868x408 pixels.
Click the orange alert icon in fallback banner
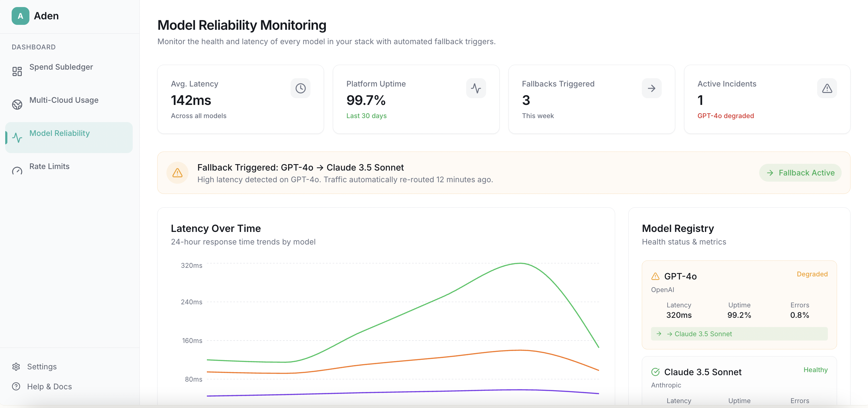(177, 173)
